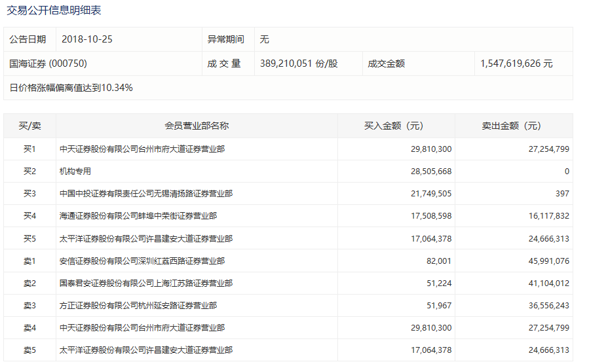Click the 中天证券 branch name in row 买1
Image resolution: width=589 pixels, height=364 pixels.
tap(142, 149)
